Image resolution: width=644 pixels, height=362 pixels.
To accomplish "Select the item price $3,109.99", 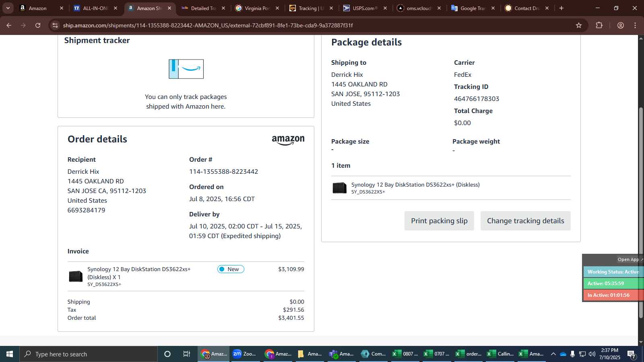I will click(x=291, y=269).
